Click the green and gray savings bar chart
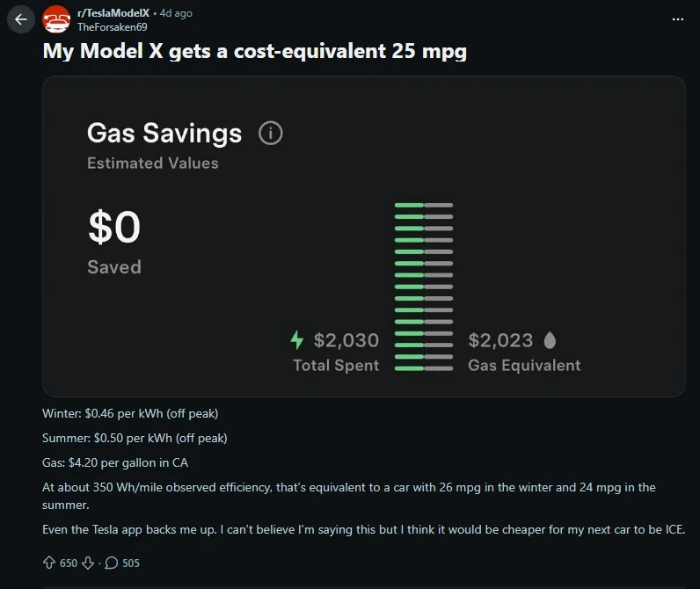Image resolution: width=700 pixels, height=589 pixels. point(424,287)
